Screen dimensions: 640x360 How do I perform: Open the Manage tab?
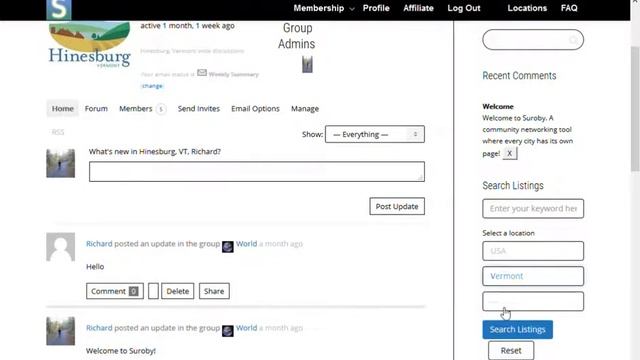point(305,109)
